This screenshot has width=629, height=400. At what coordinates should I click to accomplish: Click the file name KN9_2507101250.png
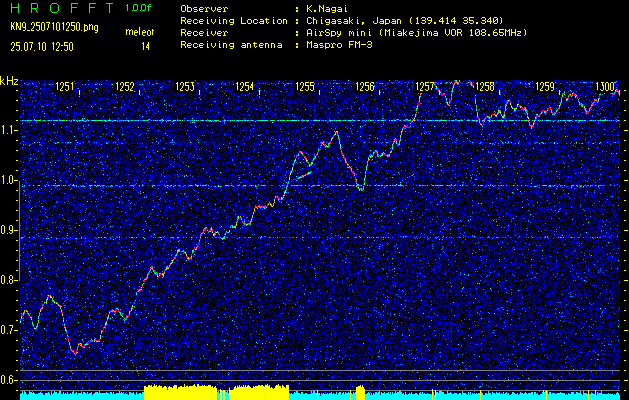(54, 27)
